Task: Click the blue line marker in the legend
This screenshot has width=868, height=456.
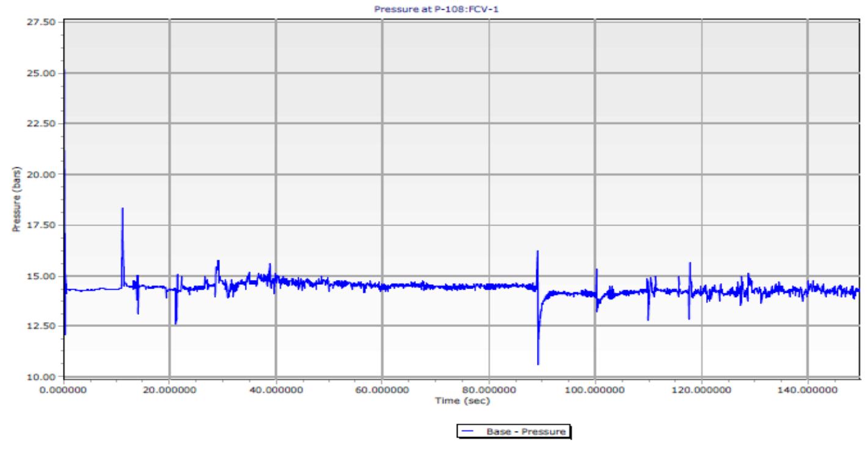Action: tap(469, 432)
